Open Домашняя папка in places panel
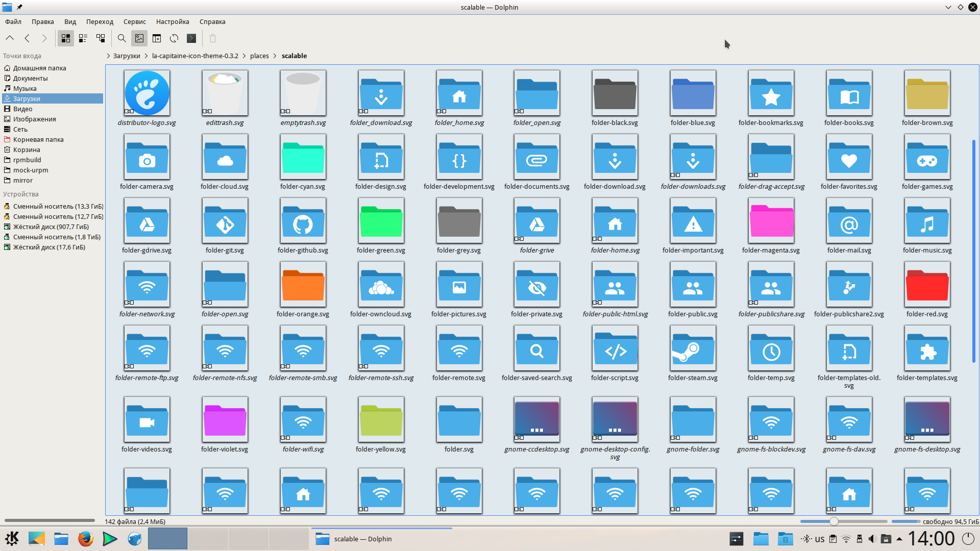The width and height of the screenshot is (980, 551). click(x=39, y=68)
